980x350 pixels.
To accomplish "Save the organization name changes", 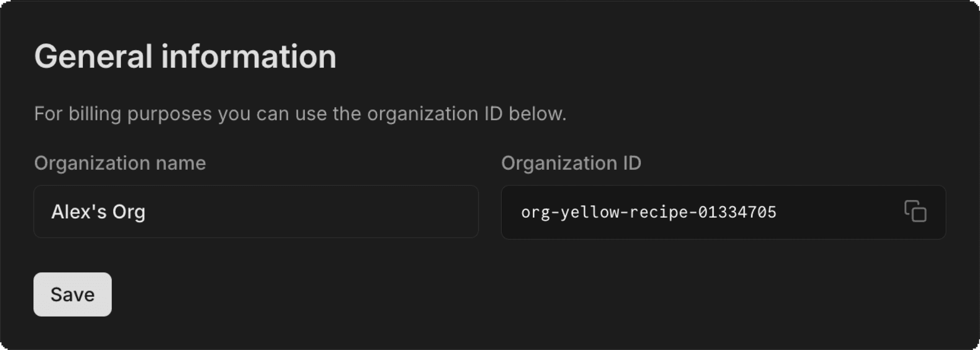I will (x=72, y=294).
